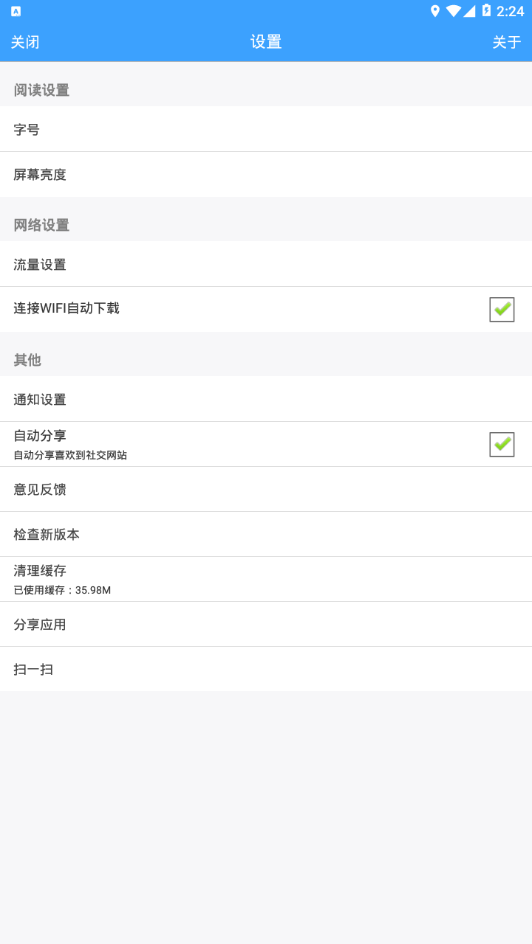Open 意见反馈 feedback entry
This screenshot has width=532, height=944.
[266, 489]
